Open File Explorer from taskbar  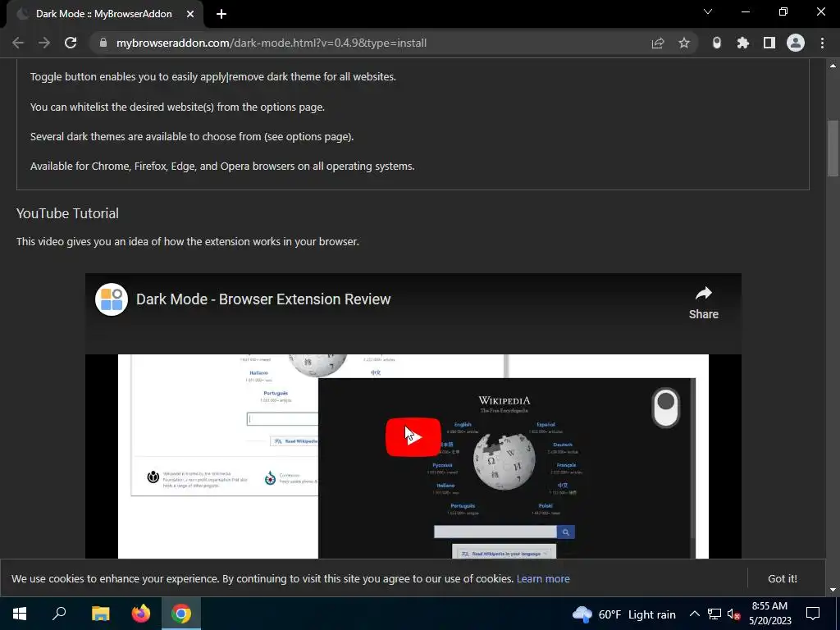coord(100,614)
